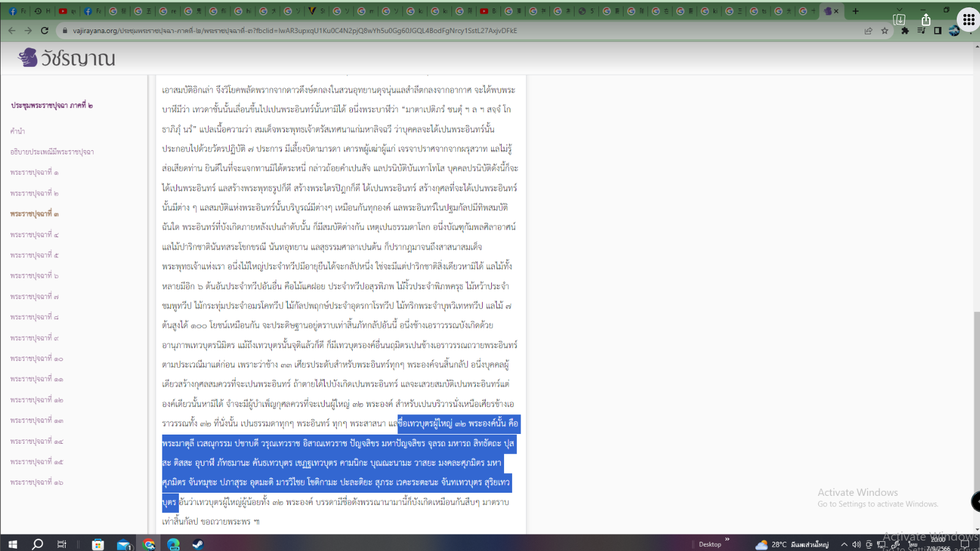Open sidebar link คำนำ

point(18,131)
